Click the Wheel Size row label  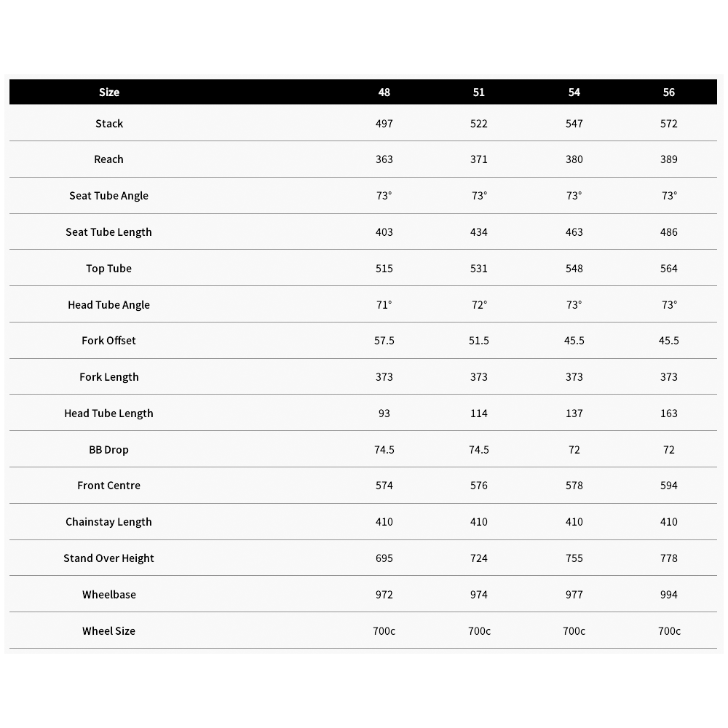click(108, 631)
